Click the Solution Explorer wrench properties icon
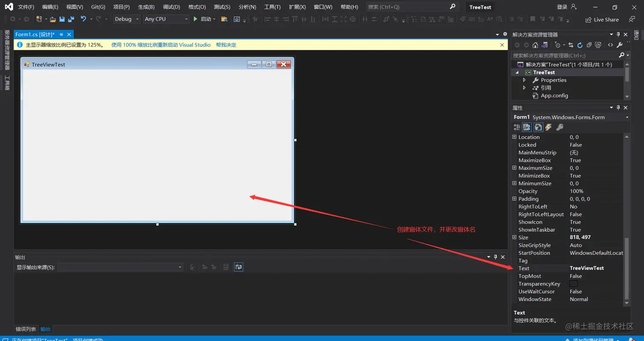Viewport: 644px width, 341px height. [620, 45]
